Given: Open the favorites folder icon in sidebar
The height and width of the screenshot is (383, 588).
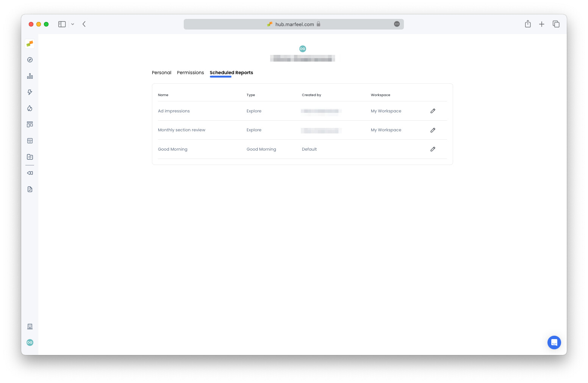Looking at the screenshot, I should pos(30,157).
